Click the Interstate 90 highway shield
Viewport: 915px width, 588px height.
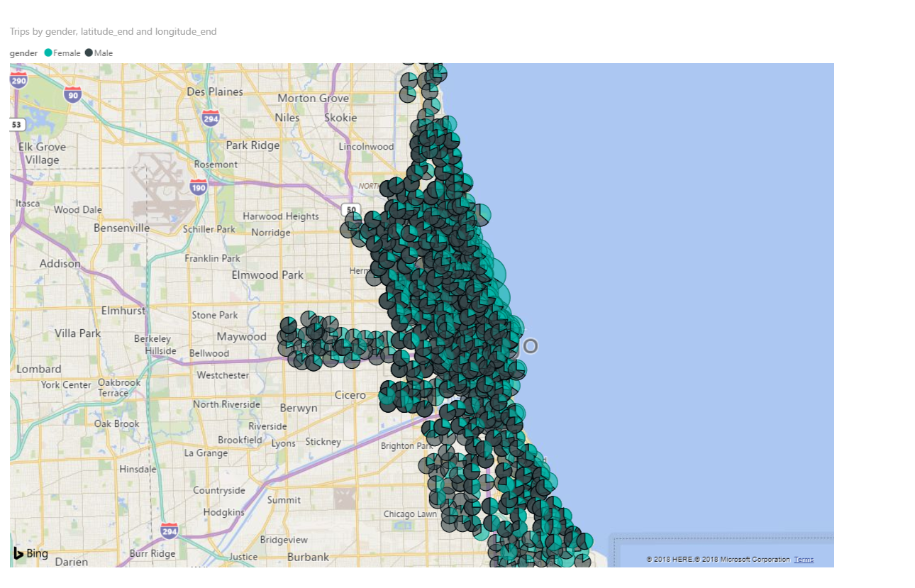[72, 94]
